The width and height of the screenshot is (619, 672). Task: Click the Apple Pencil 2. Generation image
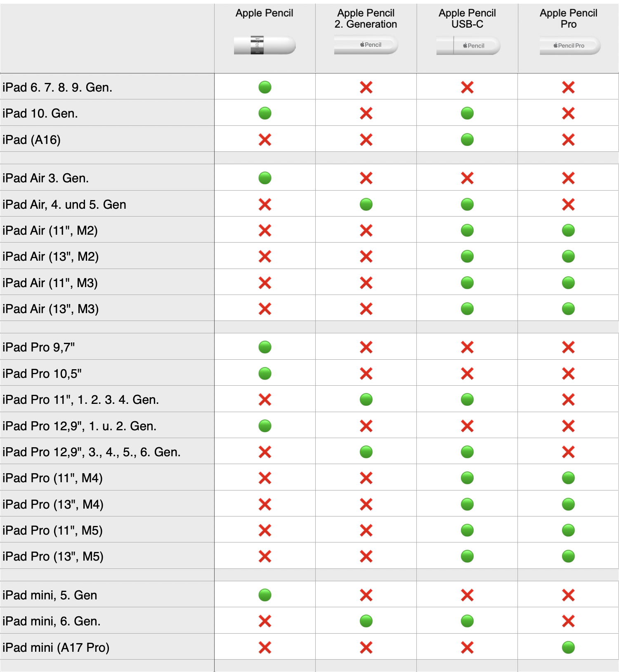tap(366, 45)
